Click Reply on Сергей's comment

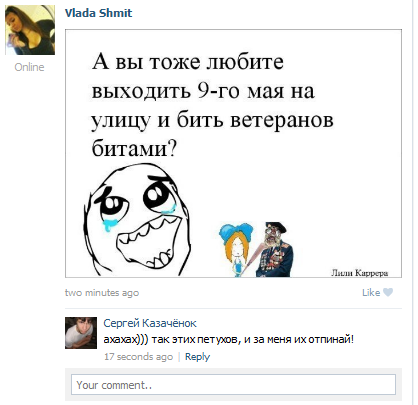point(197,357)
